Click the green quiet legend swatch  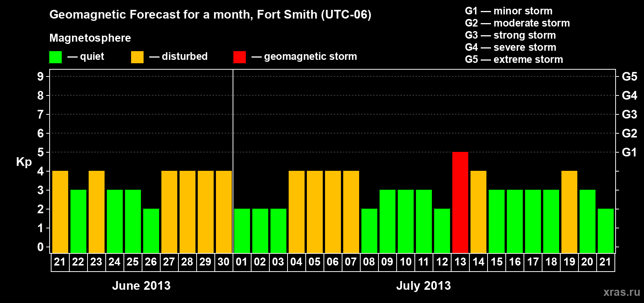click(x=55, y=57)
